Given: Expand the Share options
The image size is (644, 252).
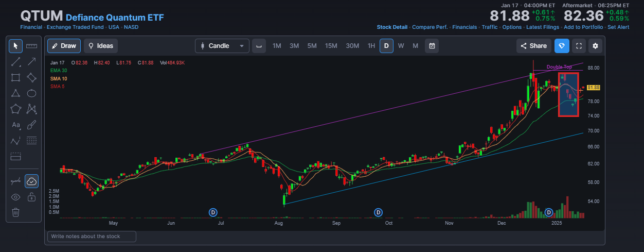Looking at the screenshot, I should 534,46.
